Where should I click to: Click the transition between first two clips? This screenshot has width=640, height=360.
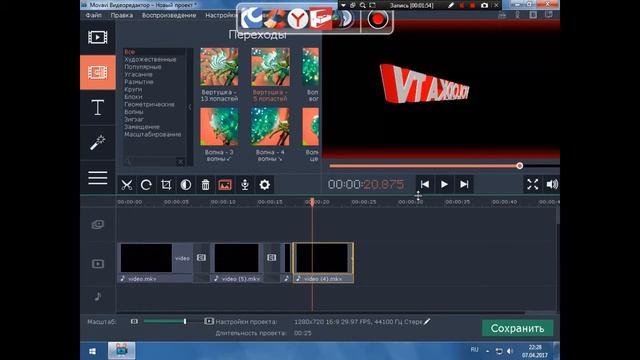tap(201, 258)
